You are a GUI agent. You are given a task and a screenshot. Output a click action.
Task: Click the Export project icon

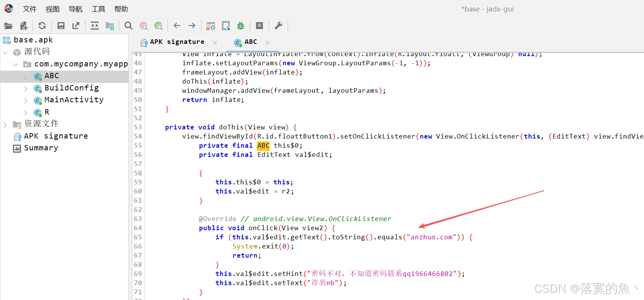point(76,26)
